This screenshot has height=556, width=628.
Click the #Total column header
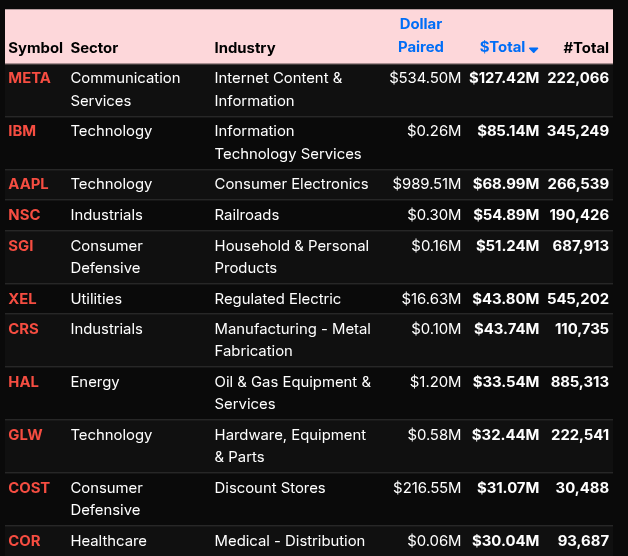pos(585,47)
